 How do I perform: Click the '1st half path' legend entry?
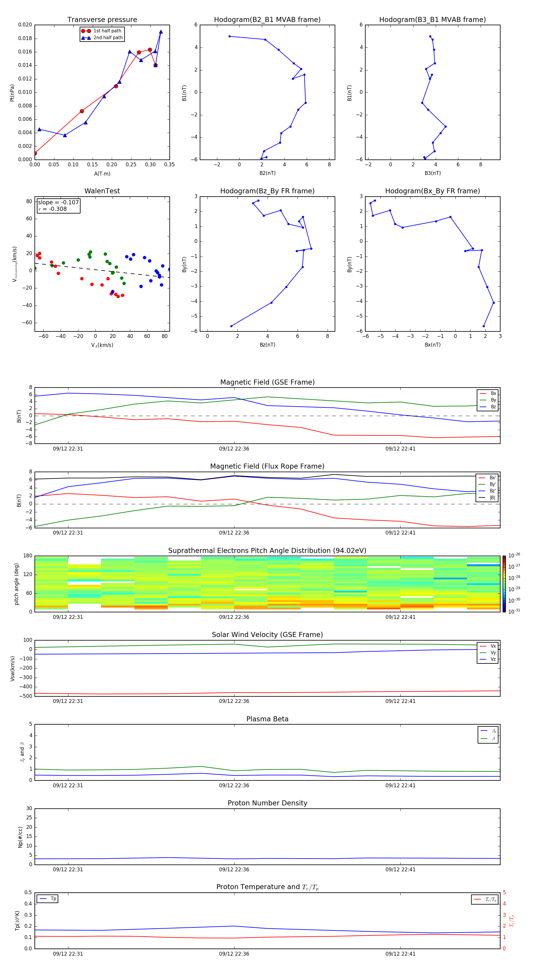click(102, 31)
